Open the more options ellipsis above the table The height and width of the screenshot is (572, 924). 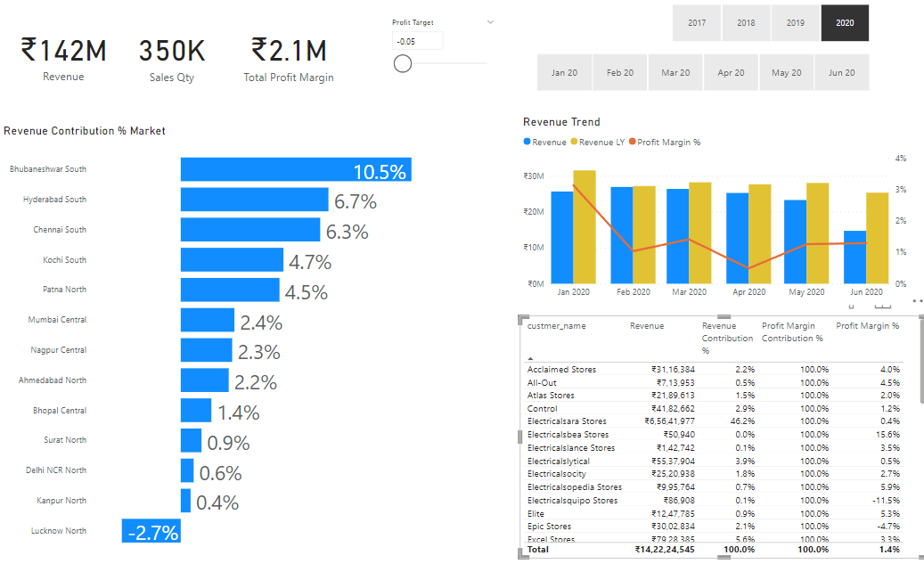(918, 301)
